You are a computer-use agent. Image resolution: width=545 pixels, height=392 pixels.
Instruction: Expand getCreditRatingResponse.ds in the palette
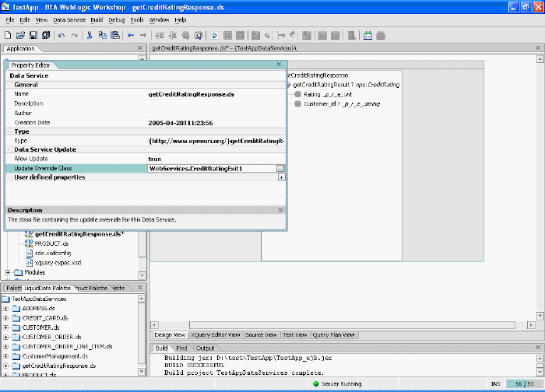pyautogui.click(x=6, y=366)
